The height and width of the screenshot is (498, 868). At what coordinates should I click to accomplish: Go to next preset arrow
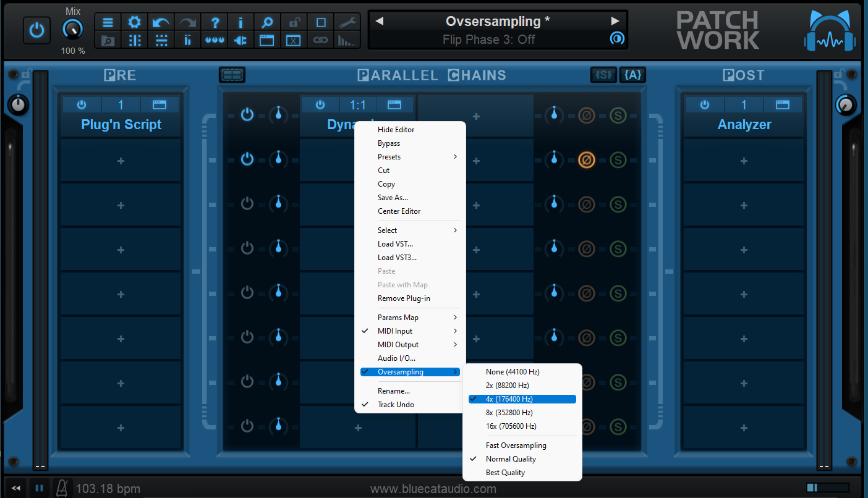coord(615,21)
